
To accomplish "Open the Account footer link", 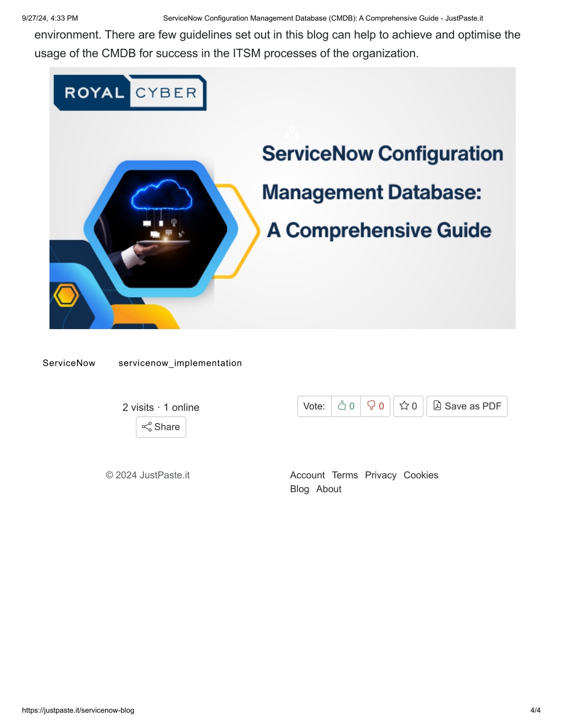I will [x=307, y=475].
